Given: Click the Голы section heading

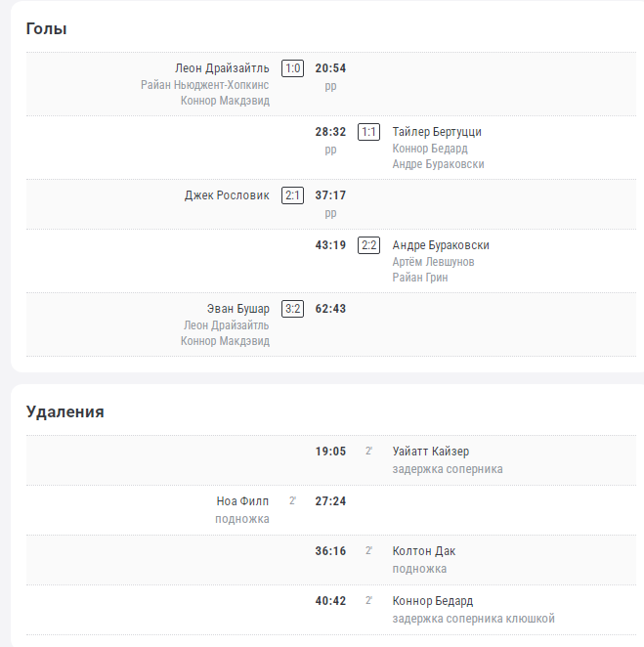Looking at the screenshot, I should 46,29.
